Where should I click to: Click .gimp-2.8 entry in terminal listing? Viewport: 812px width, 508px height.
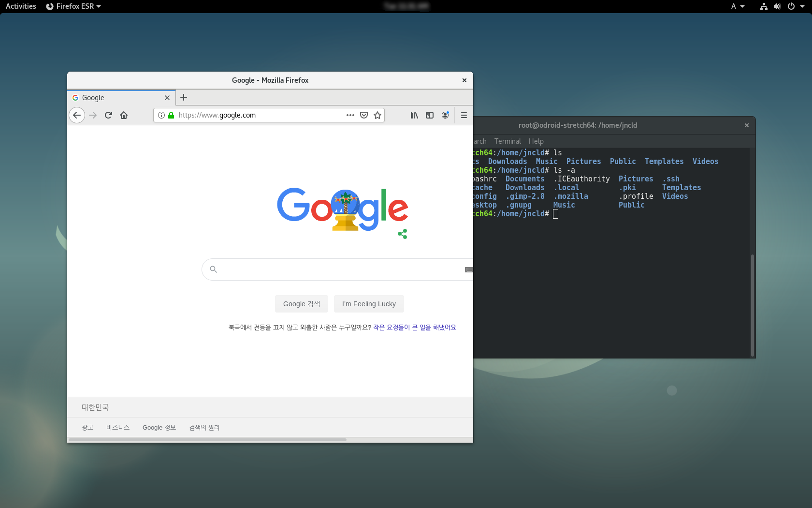click(x=525, y=196)
